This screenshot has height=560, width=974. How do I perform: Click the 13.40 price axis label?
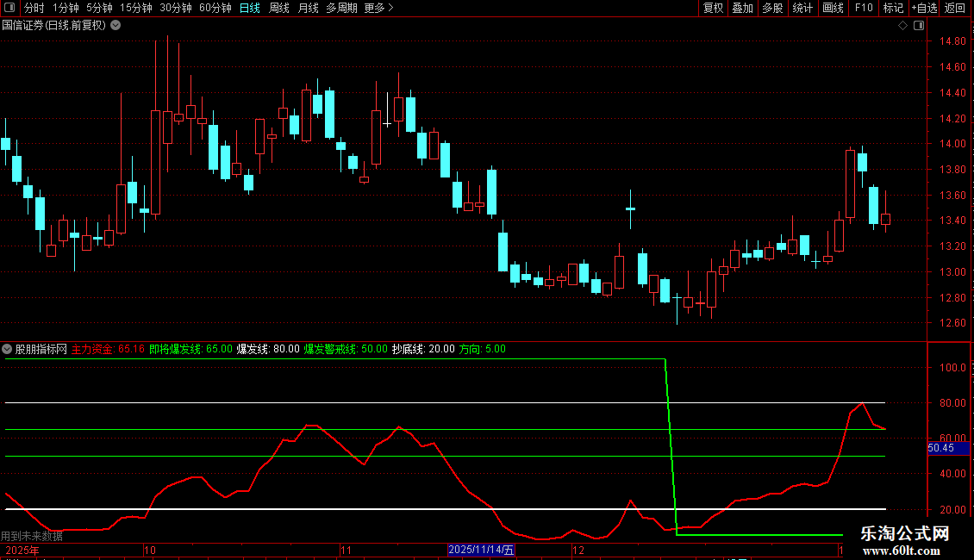point(952,221)
